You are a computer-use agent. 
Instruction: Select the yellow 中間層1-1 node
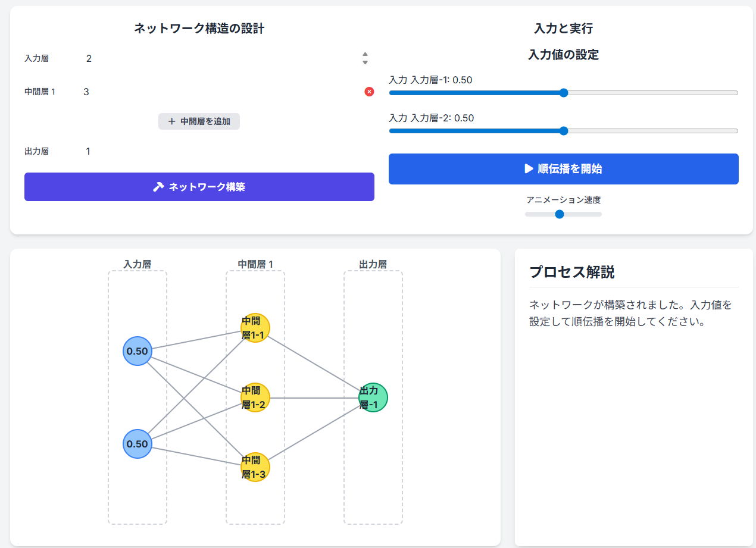(x=255, y=328)
